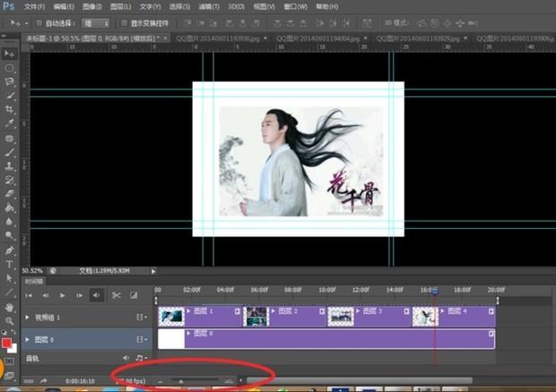Click the timeline zoom slider handle
The width and height of the screenshot is (556, 392).
point(181,381)
